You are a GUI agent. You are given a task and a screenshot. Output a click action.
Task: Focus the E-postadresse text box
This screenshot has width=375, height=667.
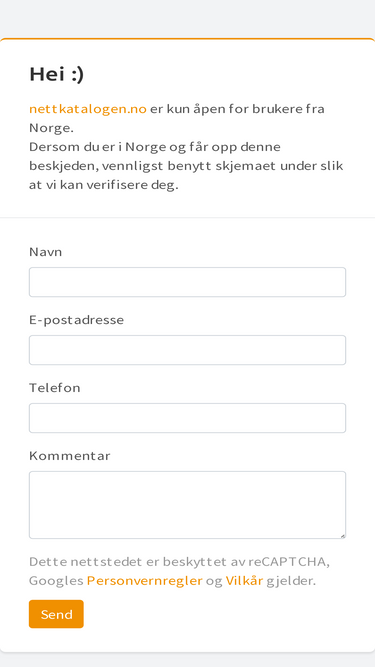[187, 350]
